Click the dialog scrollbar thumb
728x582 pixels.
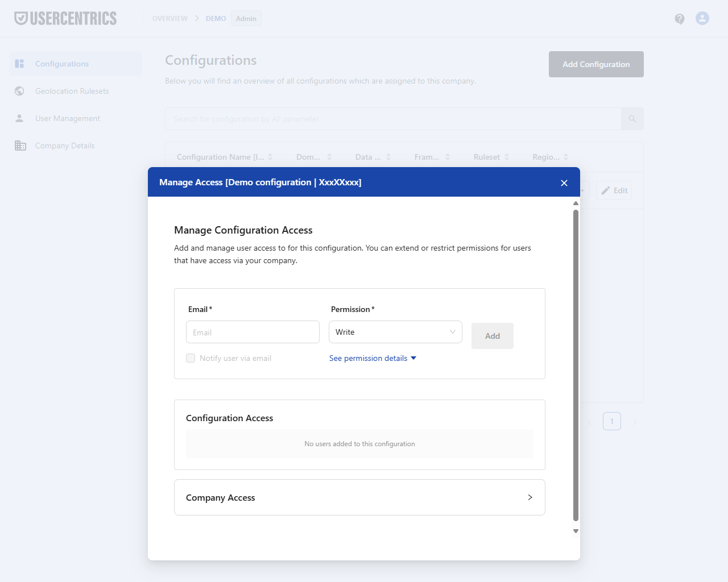pos(576,365)
